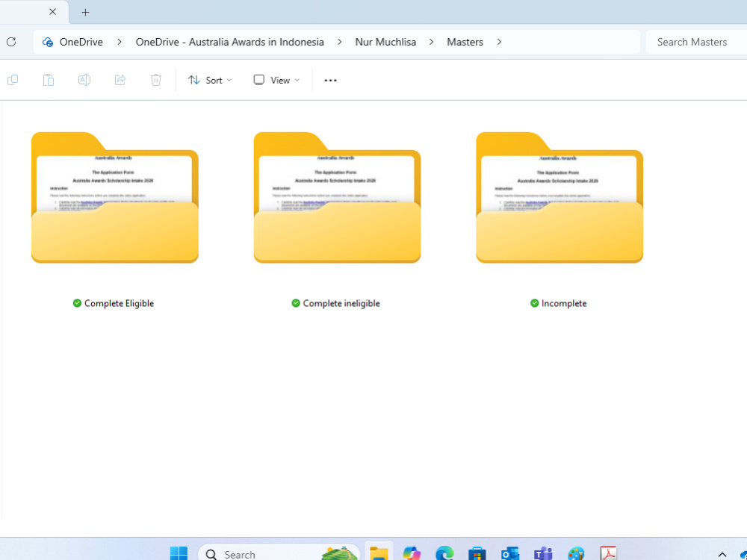Click the Complete Eligible folder name

(x=119, y=303)
